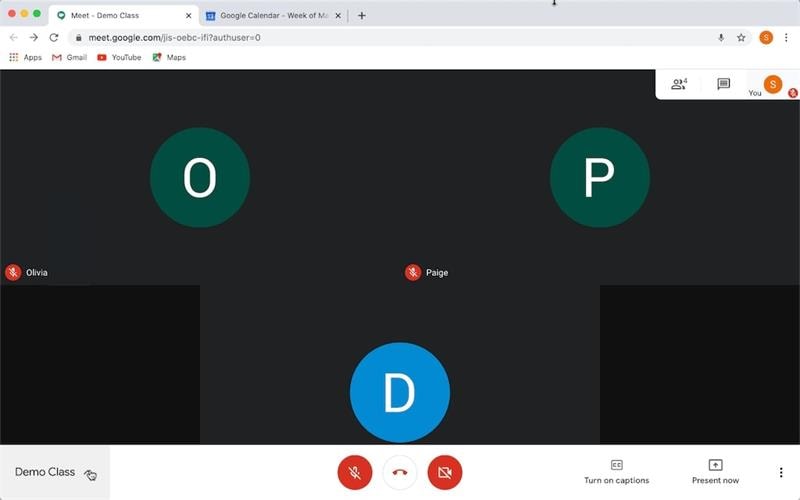Click the red hang up call button
This screenshot has width=800, height=500.
[399, 472]
